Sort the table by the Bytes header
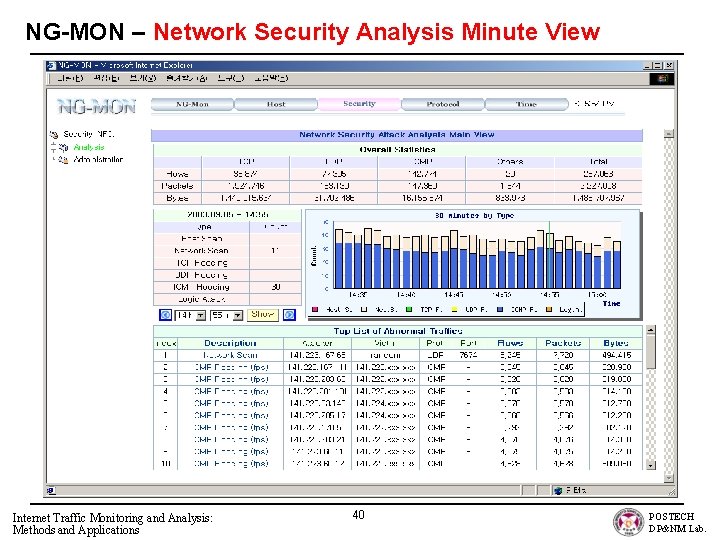 (616, 343)
